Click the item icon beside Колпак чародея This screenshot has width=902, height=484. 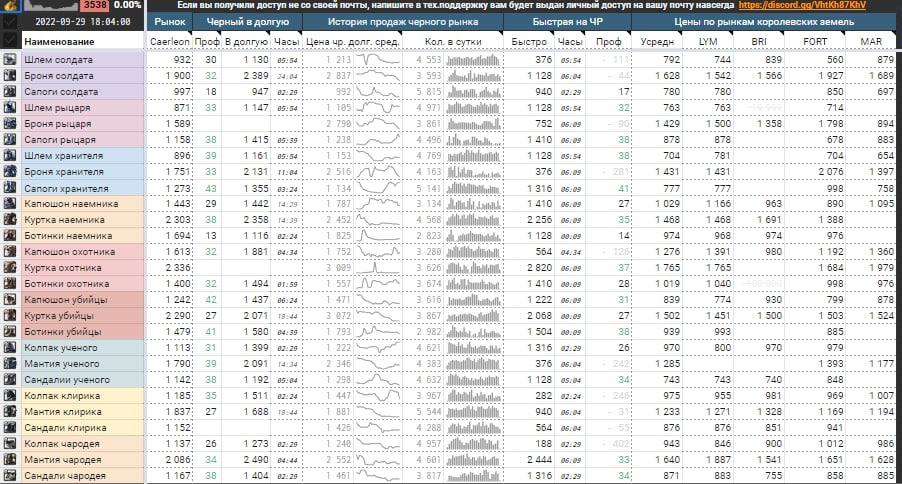pos(10,444)
